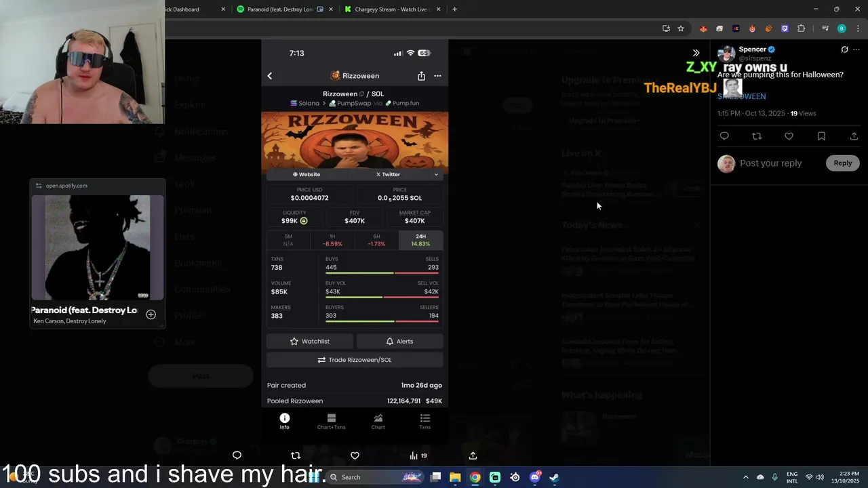Open the Rizzoween Website link
Screen dimensions: 868x488
coord(307,174)
